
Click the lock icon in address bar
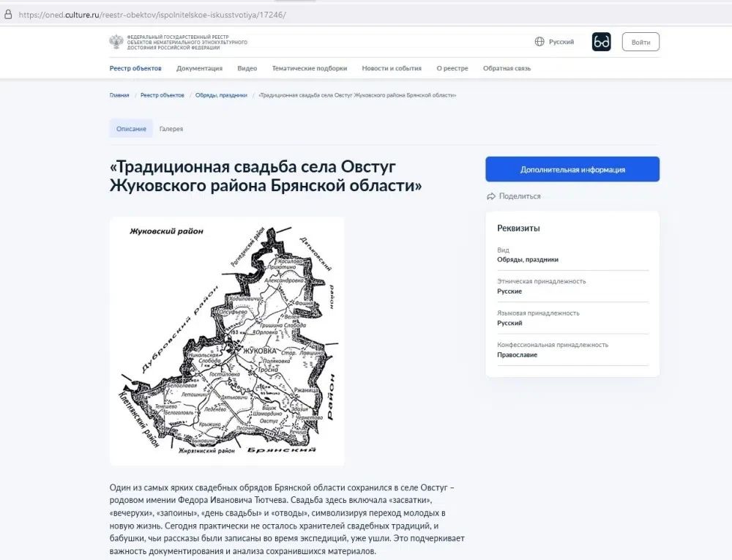tap(8, 15)
